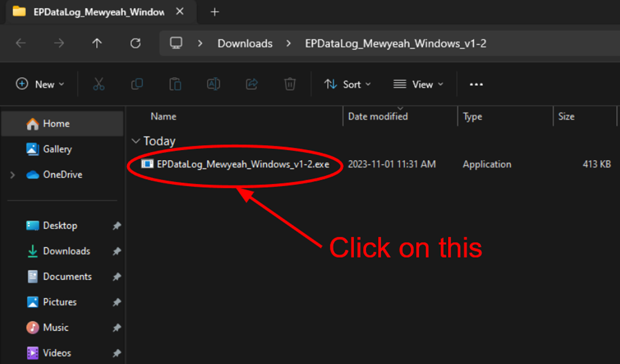
Task: Unpin Desktop from quick access
Action: coord(117,226)
